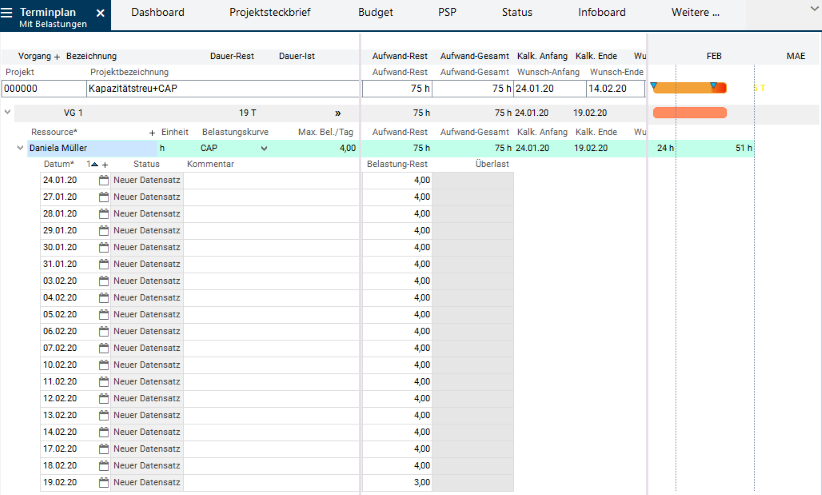Open the Belastungskurve CAP dropdown

point(264,148)
